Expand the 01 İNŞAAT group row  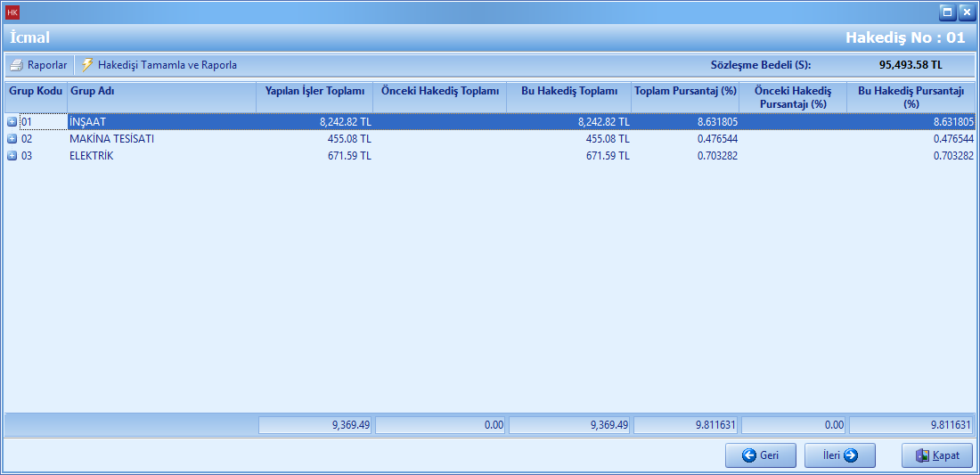(12, 122)
